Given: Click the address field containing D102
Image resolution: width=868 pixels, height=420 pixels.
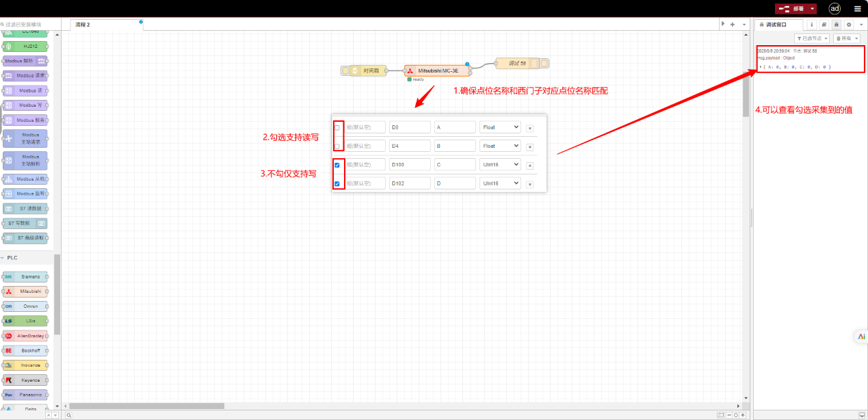Looking at the screenshot, I should point(409,183).
